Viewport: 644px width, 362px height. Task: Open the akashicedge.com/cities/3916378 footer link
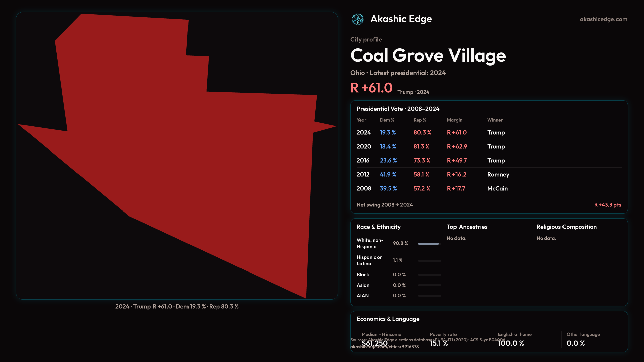(384, 347)
